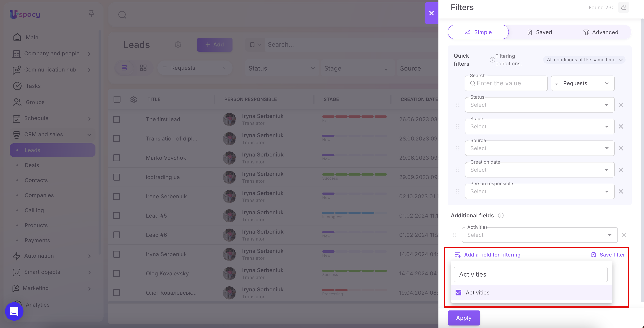Open the Status select dropdown in Filters
The height and width of the screenshot is (328, 644).
click(x=539, y=105)
